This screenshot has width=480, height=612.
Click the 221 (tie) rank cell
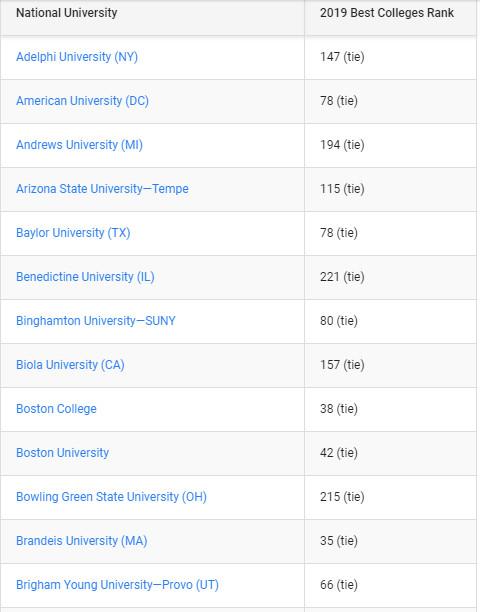click(342, 277)
